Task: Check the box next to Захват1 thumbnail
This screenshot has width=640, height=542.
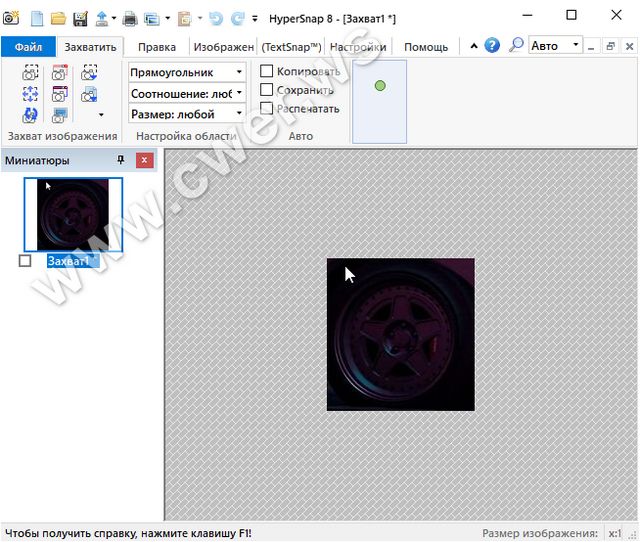Action: 25,261
